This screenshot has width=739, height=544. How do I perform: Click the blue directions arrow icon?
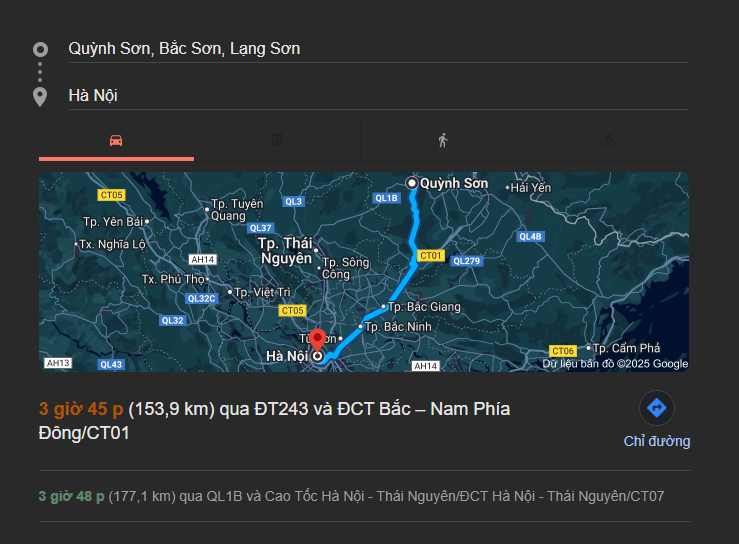(657, 408)
